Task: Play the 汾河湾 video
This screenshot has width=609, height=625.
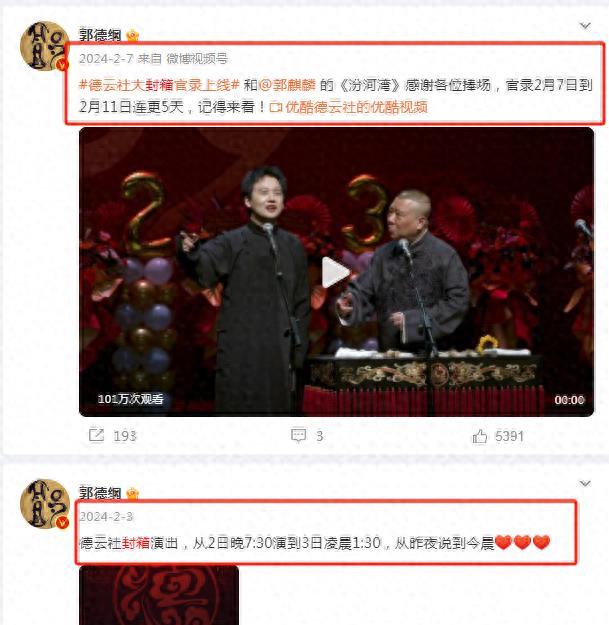Action: coord(335,273)
